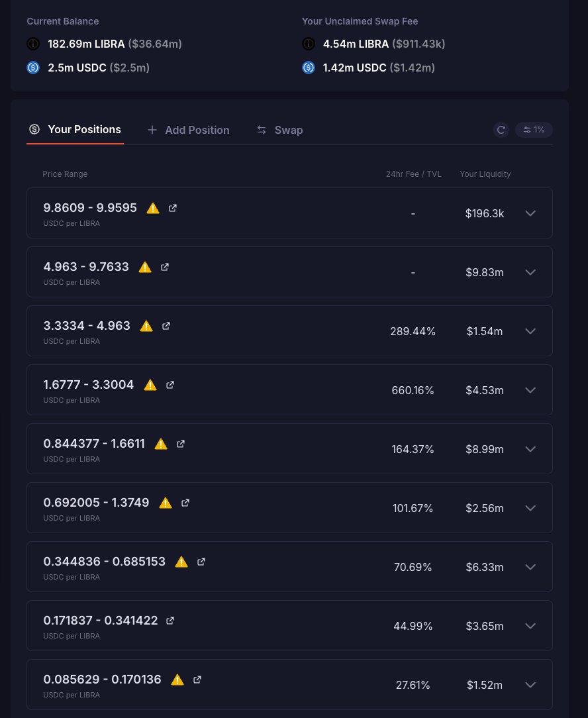Open the 1% slippage settings button
The image size is (588, 718).
click(534, 130)
